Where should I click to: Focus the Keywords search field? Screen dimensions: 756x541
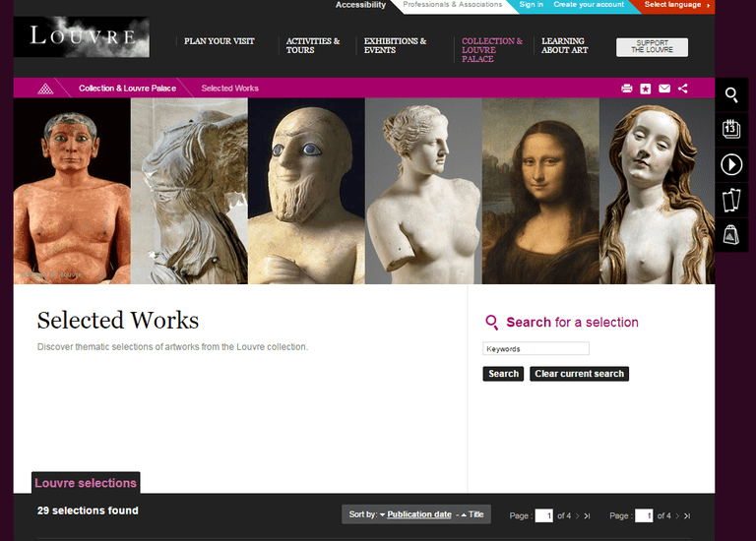(535, 348)
